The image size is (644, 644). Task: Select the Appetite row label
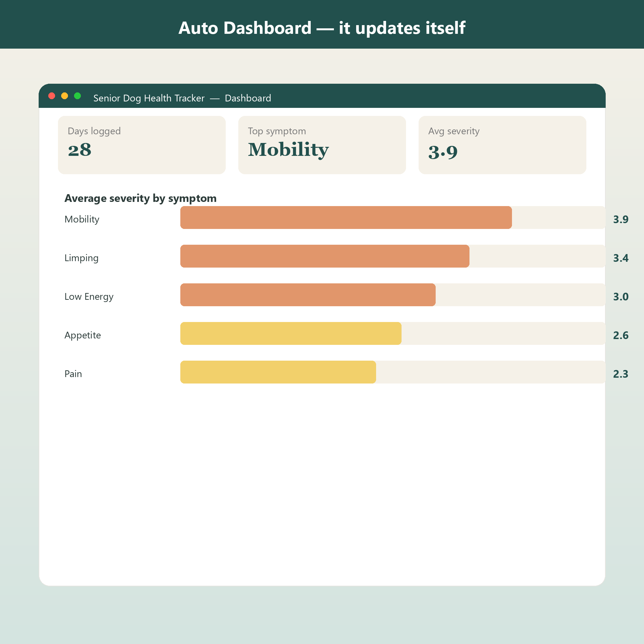[x=83, y=335]
